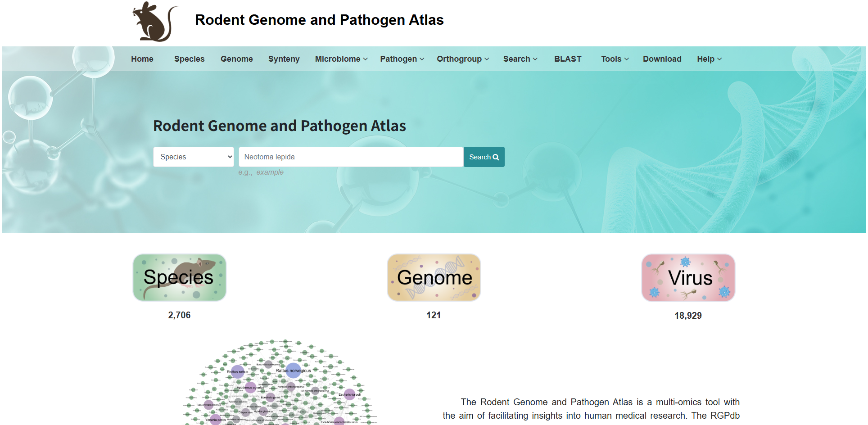Expand the Tools menu

pyautogui.click(x=615, y=59)
